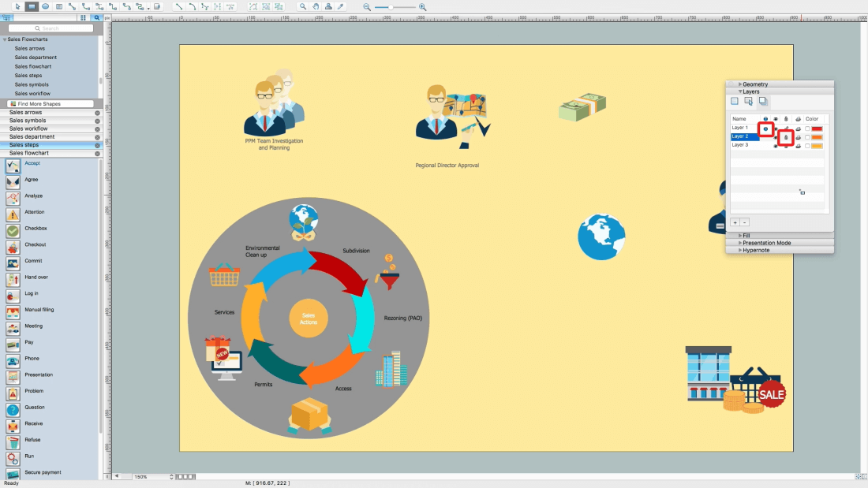868x488 pixels.
Task: Check the Layer 3 color checkbox
Action: click(x=807, y=146)
